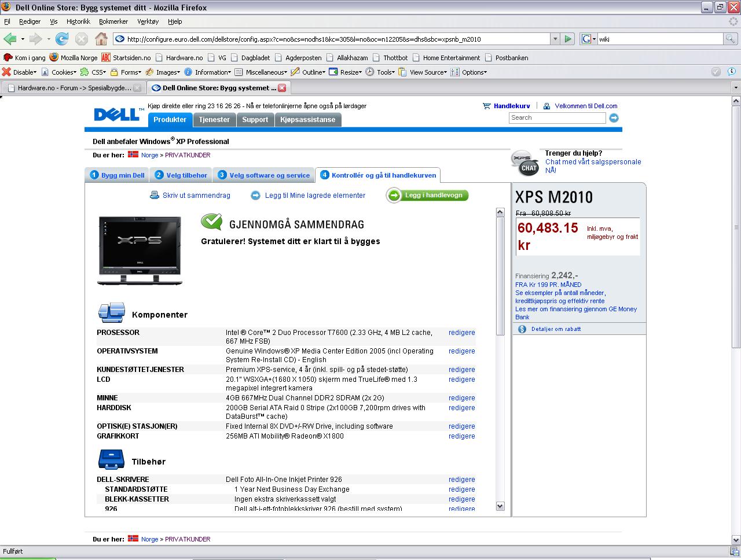Click the Firefox forward arrow button
Image resolution: width=741 pixels, height=560 pixels.
point(36,39)
